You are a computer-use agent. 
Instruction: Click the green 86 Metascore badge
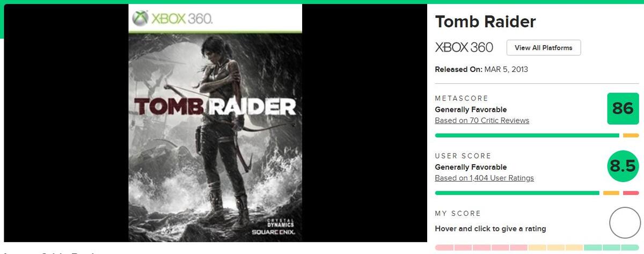tap(623, 108)
